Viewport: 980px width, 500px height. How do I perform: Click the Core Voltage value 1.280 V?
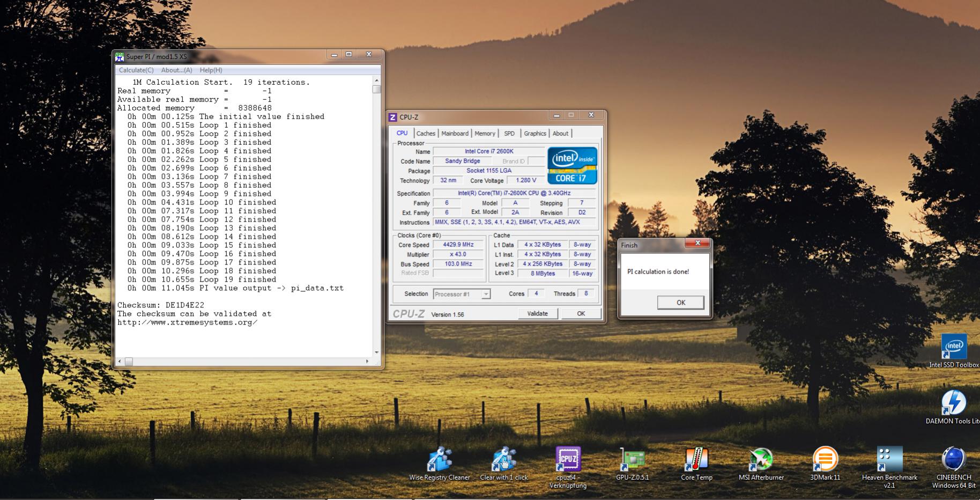click(x=525, y=180)
